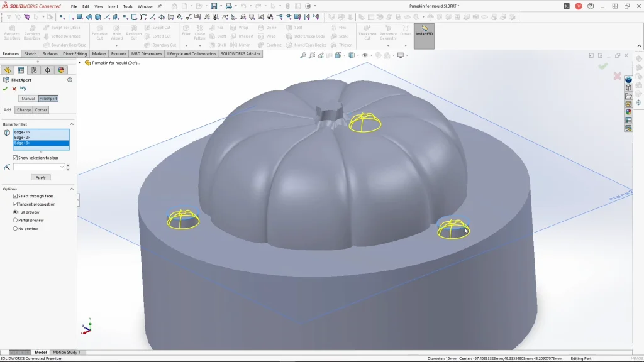
Task: Open the ConfigurationManager tab icon
Action: (34, 70)
